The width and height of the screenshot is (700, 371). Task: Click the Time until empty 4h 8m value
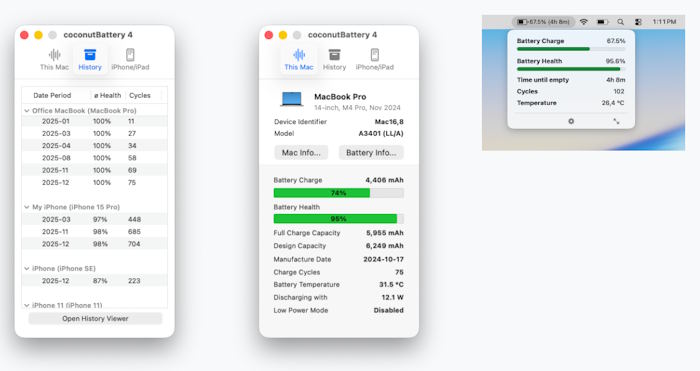616,80
